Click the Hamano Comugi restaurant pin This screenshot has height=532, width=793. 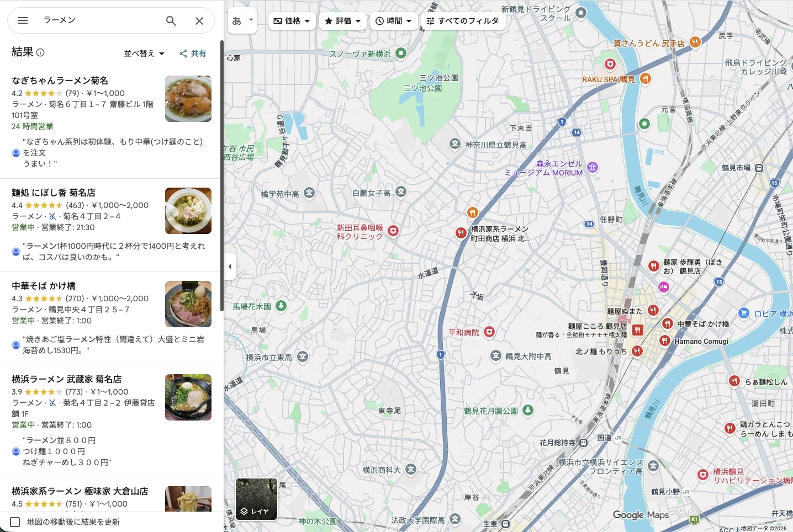tap(665, 341)
